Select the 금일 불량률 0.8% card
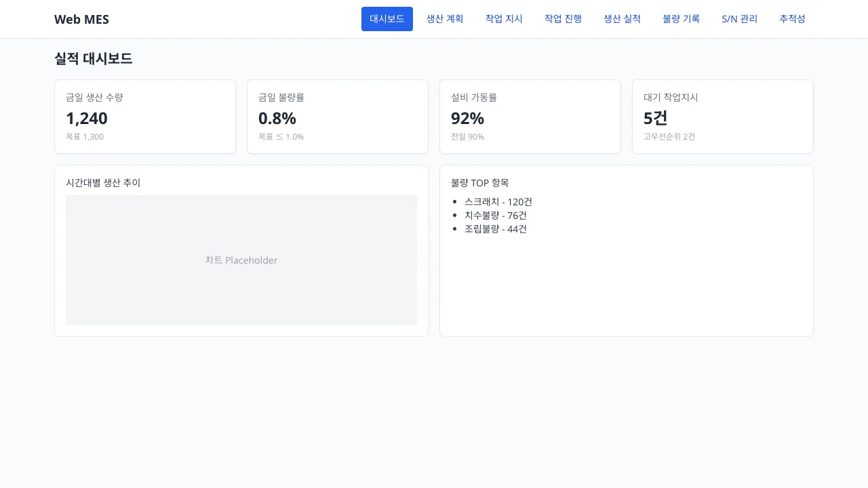Viewport: 868px width, 488px height. coord(338,117)
